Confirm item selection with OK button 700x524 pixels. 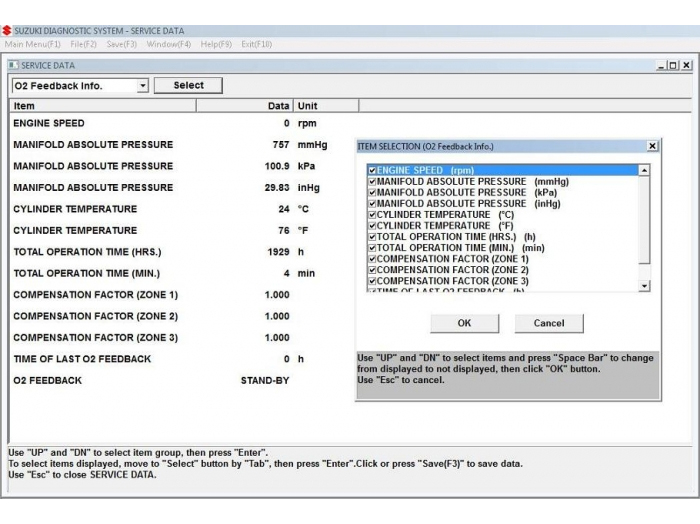pyautogui.click(x=464, y=323)
